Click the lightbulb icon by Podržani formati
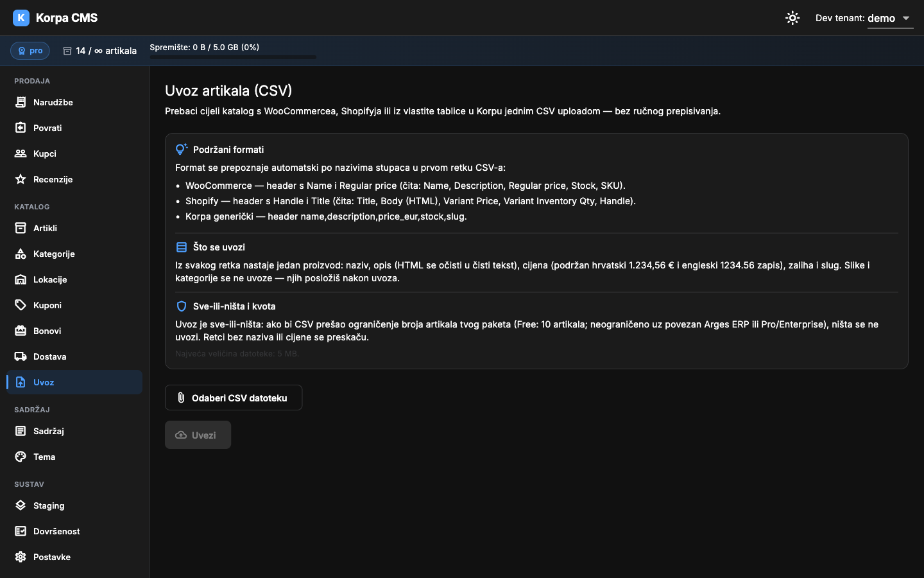Screen dimensions: 924x578 point(182,149)
